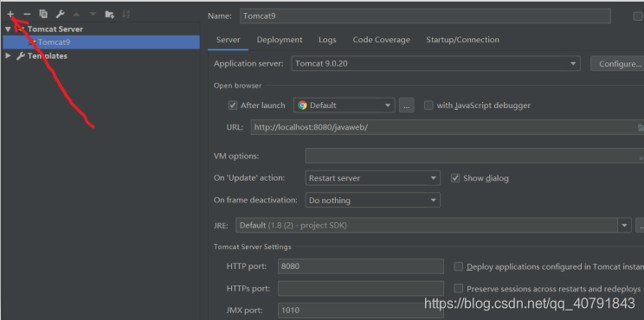Click the Move Down arrow icon
The image size is (644, 320).
point(93,15)
